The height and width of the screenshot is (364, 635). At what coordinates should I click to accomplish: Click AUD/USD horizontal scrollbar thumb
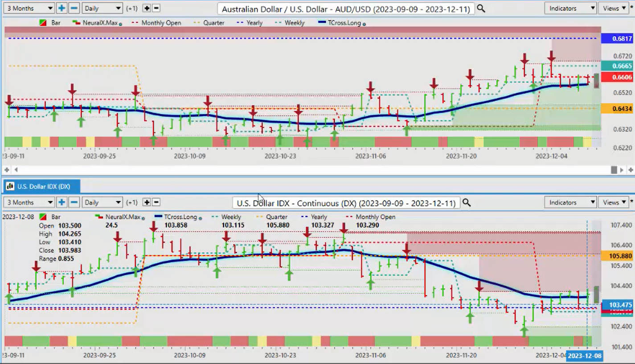(x=614, y=170)
